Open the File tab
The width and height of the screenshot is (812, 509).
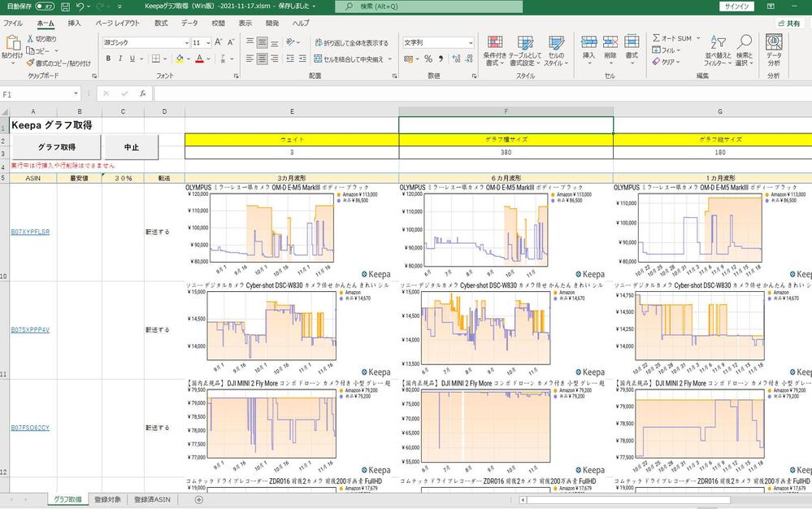tap(12, 24)
